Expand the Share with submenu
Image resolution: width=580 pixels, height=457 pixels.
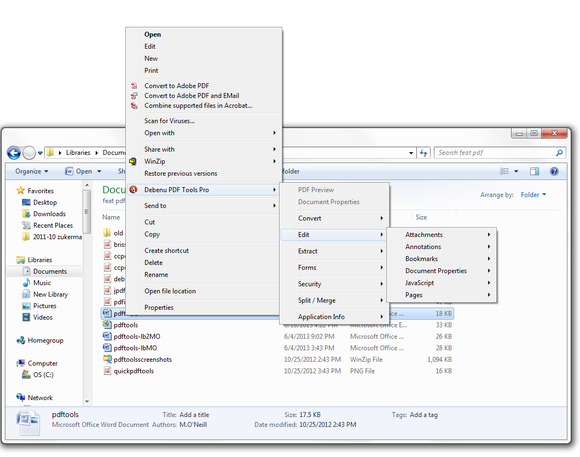pyautogui.click(x=274, y=149)
